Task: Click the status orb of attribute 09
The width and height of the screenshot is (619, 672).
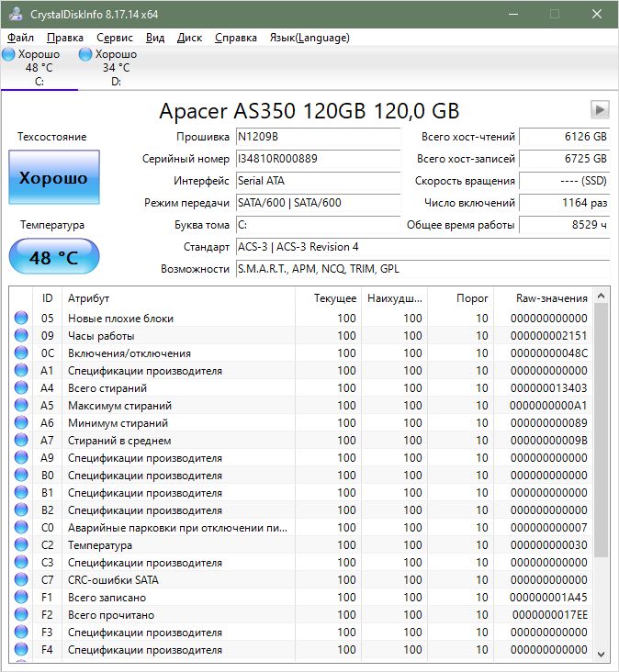Action: click(21, 336)
